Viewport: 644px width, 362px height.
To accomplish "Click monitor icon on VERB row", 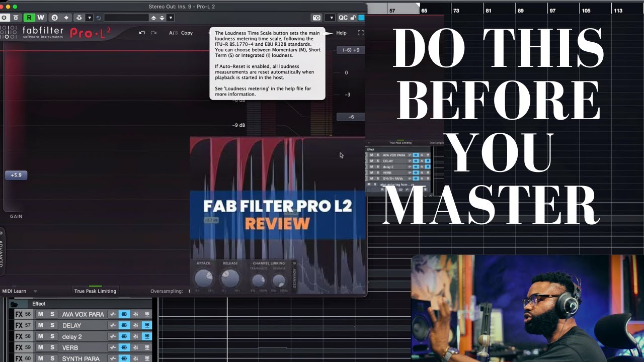I will click(x=147, y=347).
